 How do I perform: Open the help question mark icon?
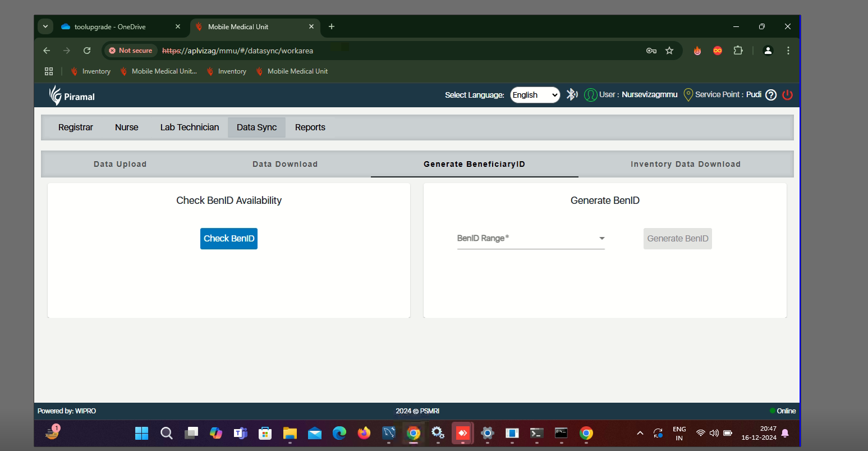point(771,95)
